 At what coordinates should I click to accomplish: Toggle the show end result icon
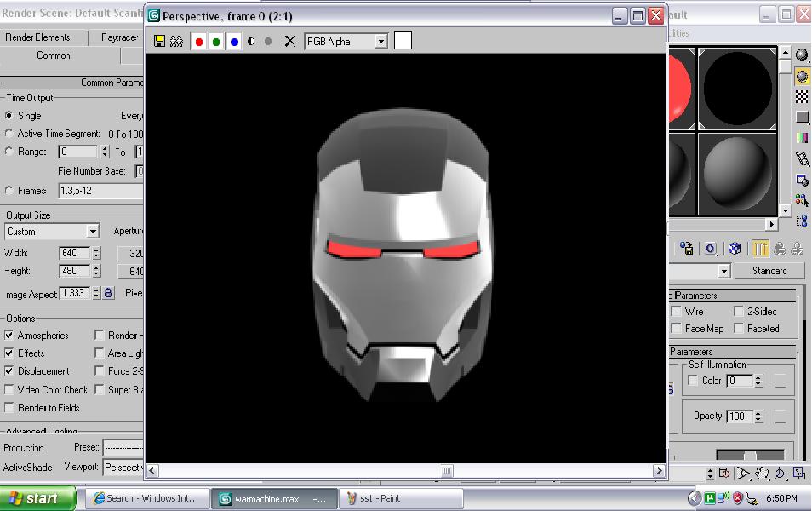point(760,249)
